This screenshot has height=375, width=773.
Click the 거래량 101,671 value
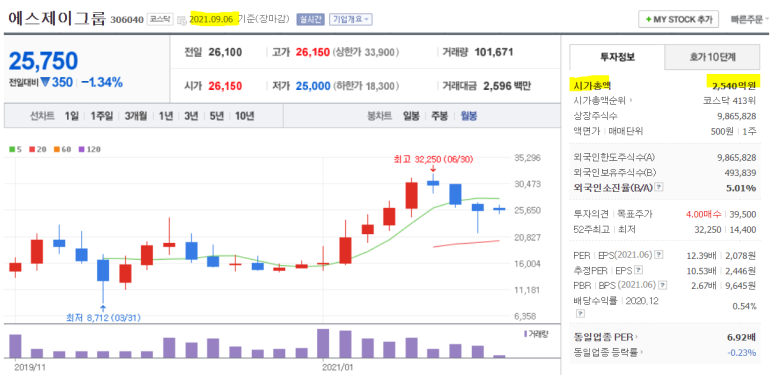tap(494, 52)
